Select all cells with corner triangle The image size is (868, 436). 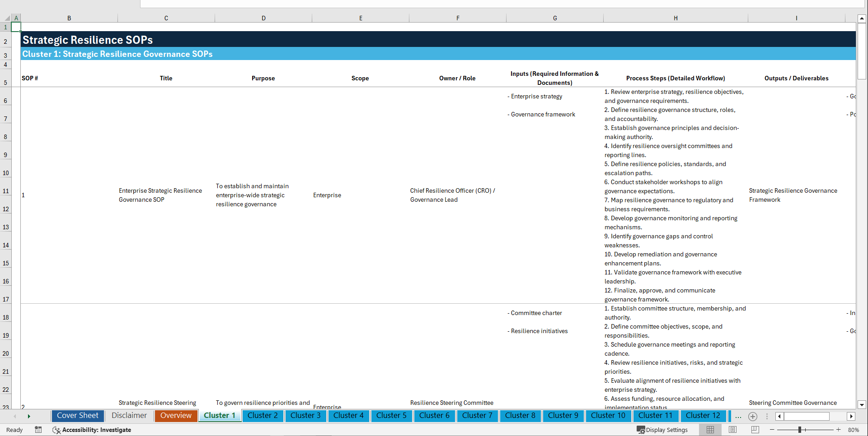pos(7,18)
